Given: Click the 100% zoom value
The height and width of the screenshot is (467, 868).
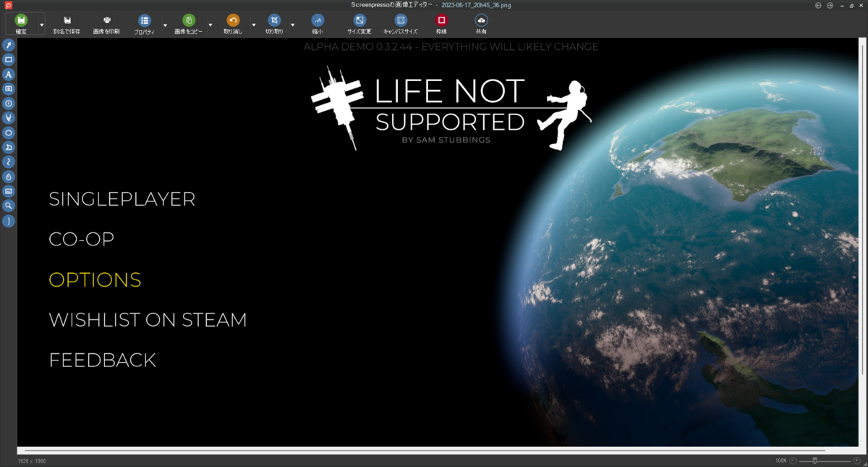Looking at the screenshot, I should click(780, 460).
